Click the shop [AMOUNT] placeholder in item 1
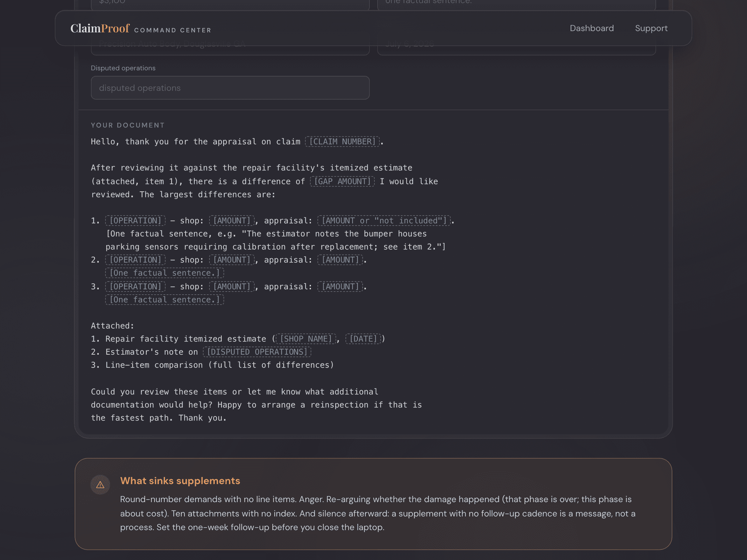 pyautogui.click(x=232, y=221)
